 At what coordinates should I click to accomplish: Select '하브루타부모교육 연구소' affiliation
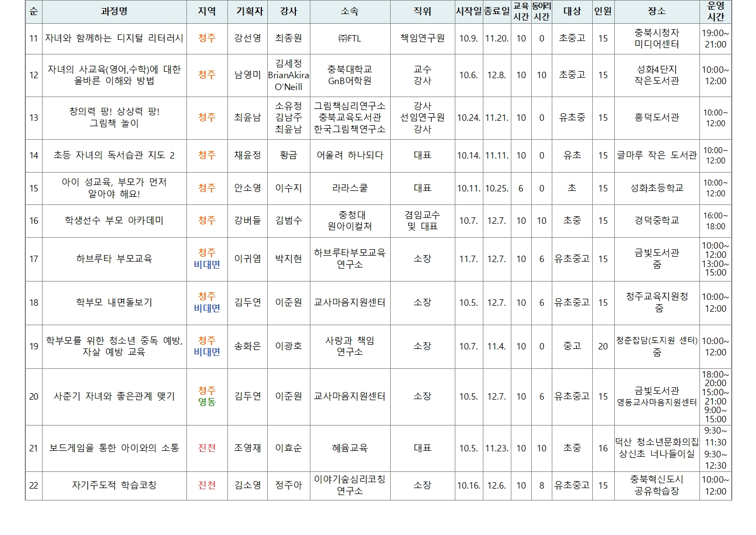tap(350, 259)
